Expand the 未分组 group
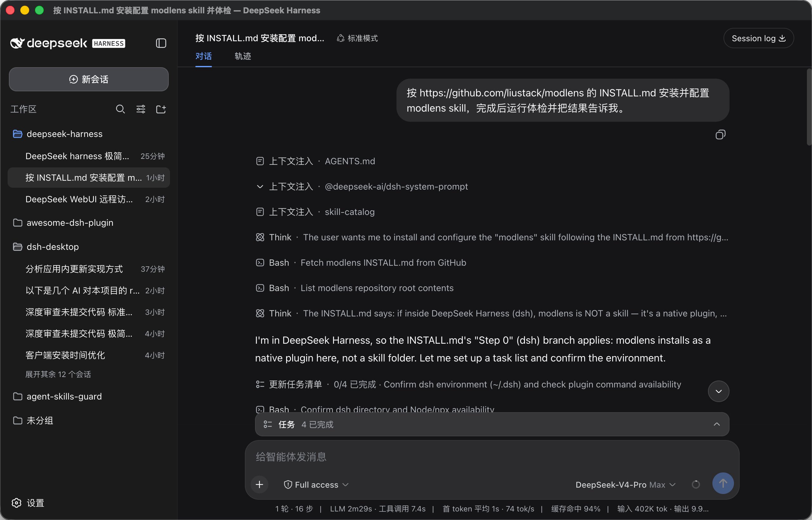This screenshot has height=520, width=812. point(88,420)
